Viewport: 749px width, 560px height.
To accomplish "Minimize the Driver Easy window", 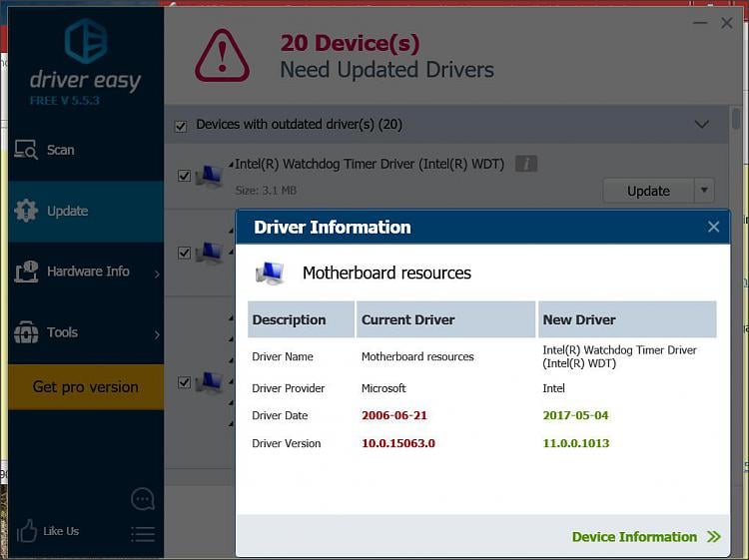I will tap(700, 23).
